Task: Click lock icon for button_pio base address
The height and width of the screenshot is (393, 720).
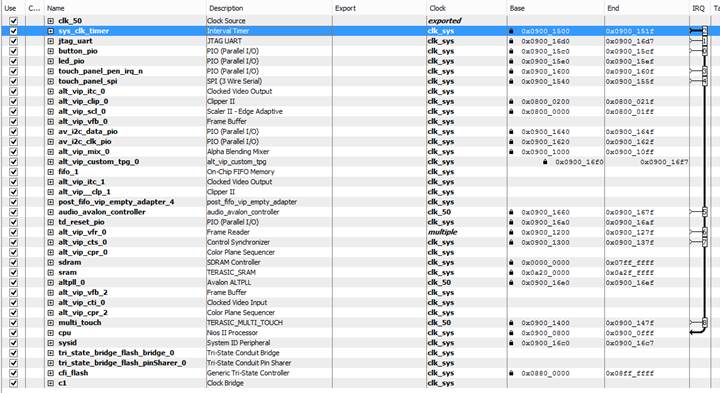Action: (511, 51)
